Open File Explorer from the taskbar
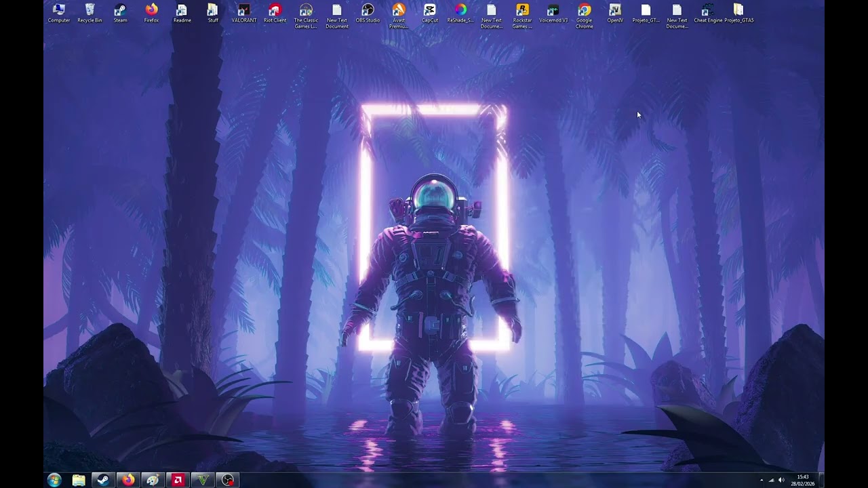This screenshot has width=868, height=488. pyautogui.click(x=79, y=481)
